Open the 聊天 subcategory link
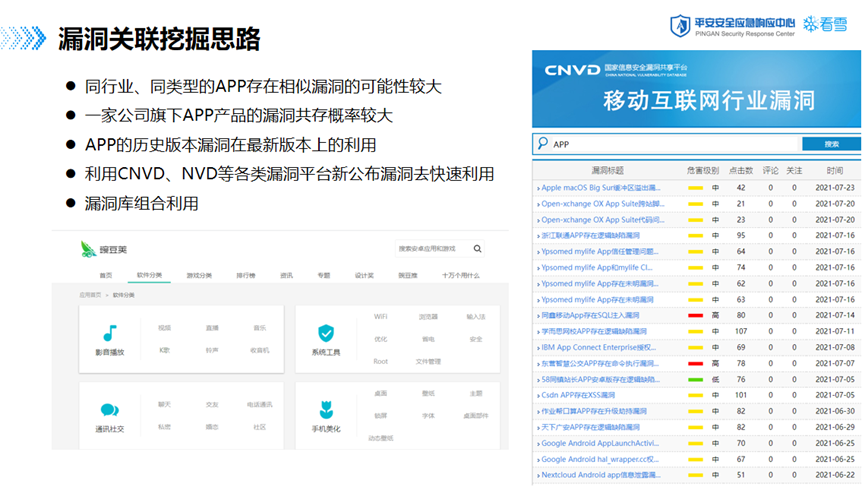Image resolution: width=865 pixels, height=487 pixels. (x=164, y=404)
